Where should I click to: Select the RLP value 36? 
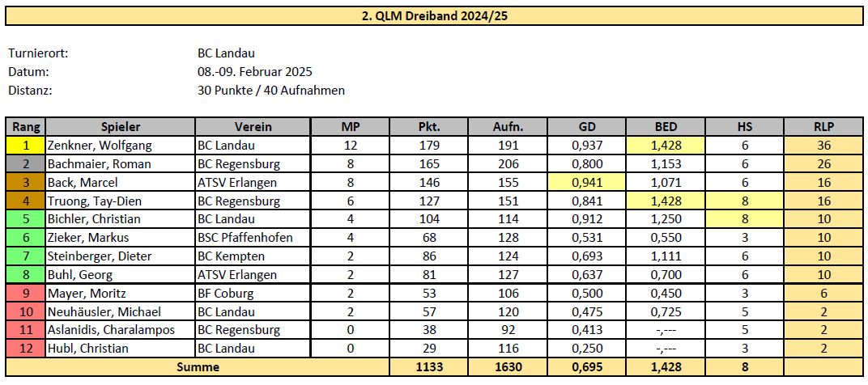tap(823, 146)
